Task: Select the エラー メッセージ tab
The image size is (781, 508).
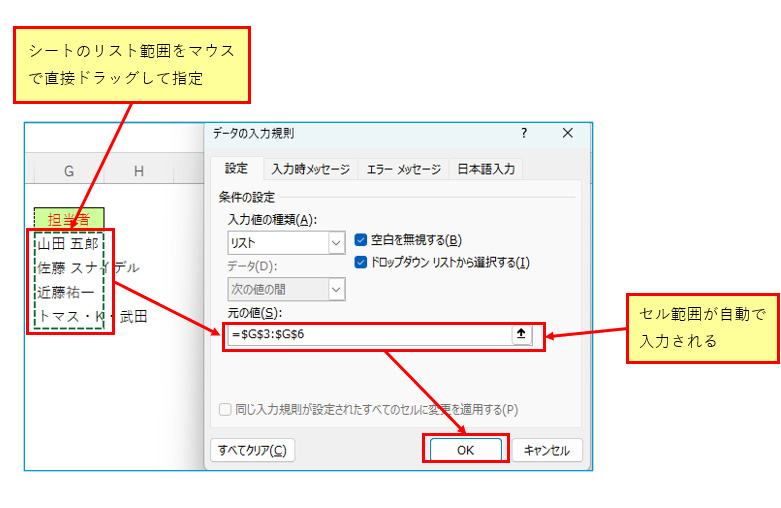Action: tap(402, 169)
